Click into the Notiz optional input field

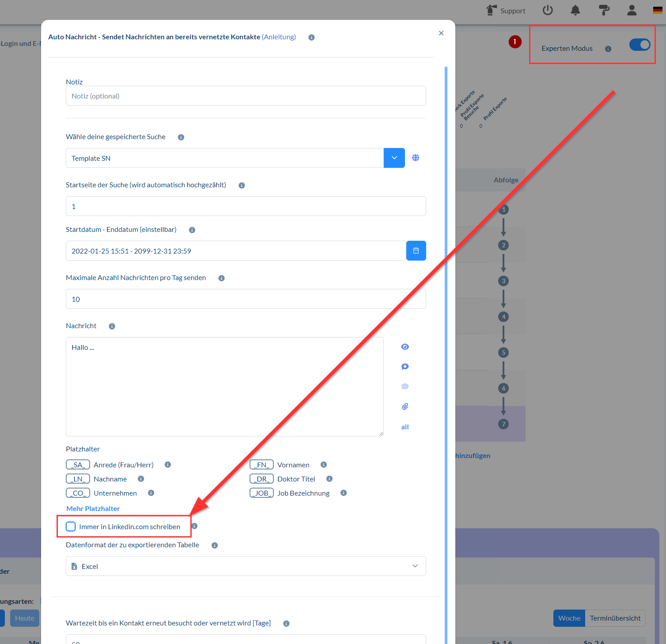pos(246,96)
